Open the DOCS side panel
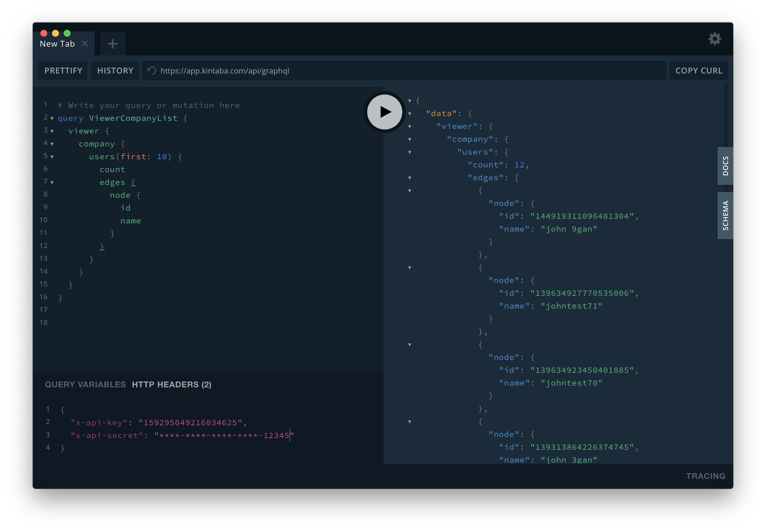Screen dimensions: 766x532 coord(725,166)
